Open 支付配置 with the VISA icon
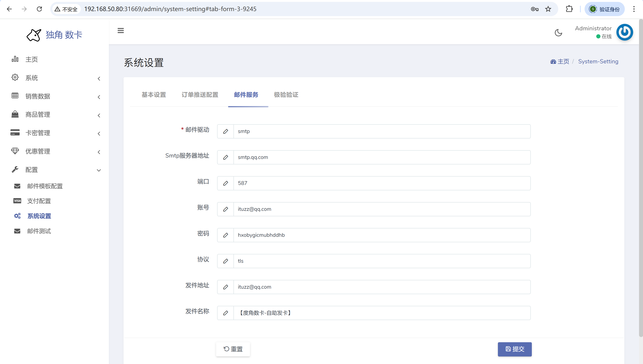 [39, 201]
